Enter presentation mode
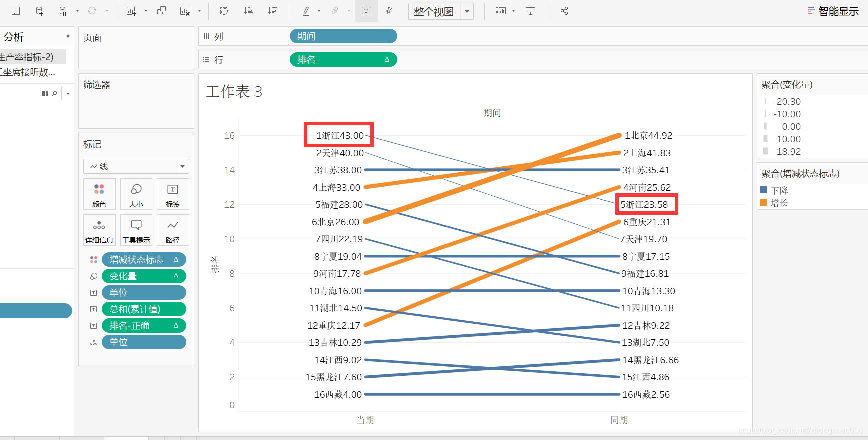Image resolution: width=868 pixels, height=440 pixels. [531, 11]
